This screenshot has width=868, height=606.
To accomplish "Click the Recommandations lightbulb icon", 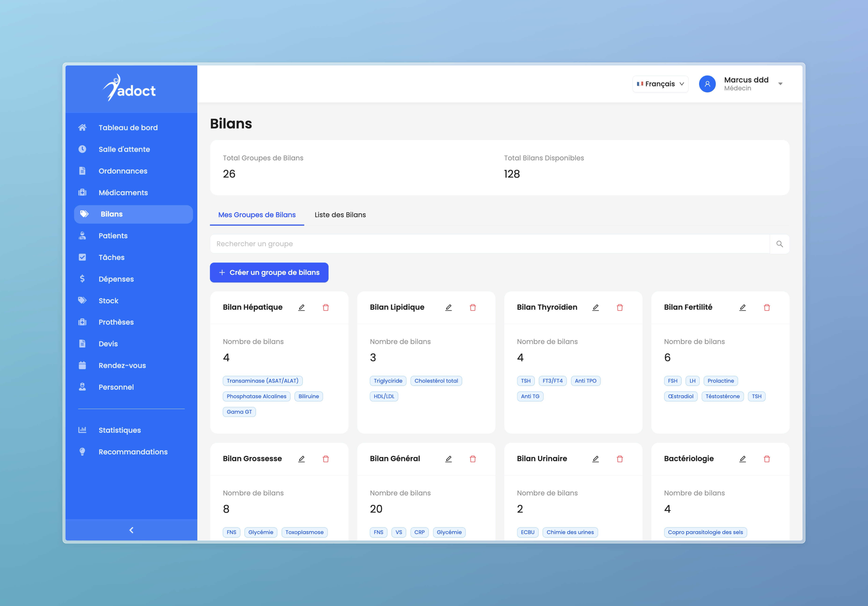I will coord(82,452).
